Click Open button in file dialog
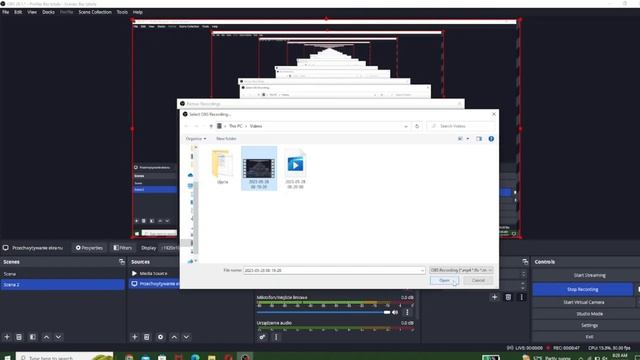640x360 pixels. 444,280
